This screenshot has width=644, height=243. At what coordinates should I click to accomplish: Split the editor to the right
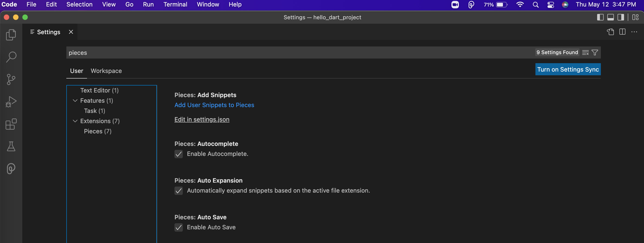click(x=622, y=32)
